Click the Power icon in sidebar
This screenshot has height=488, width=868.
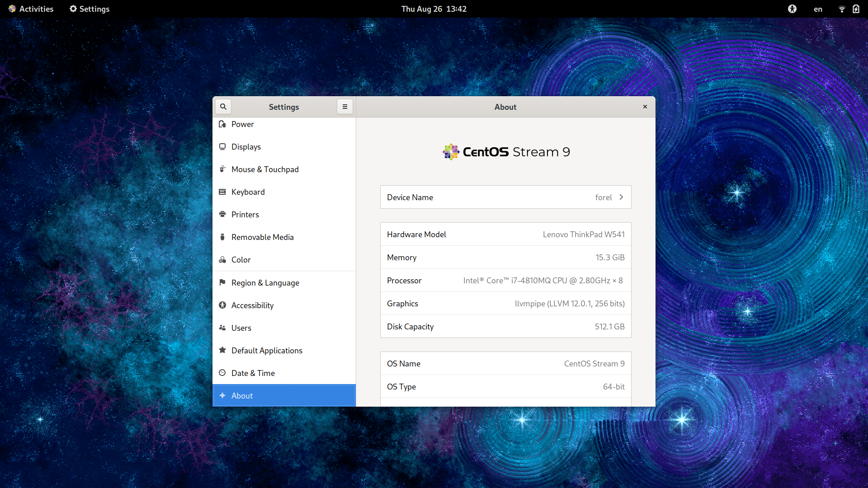click(222, 124)
